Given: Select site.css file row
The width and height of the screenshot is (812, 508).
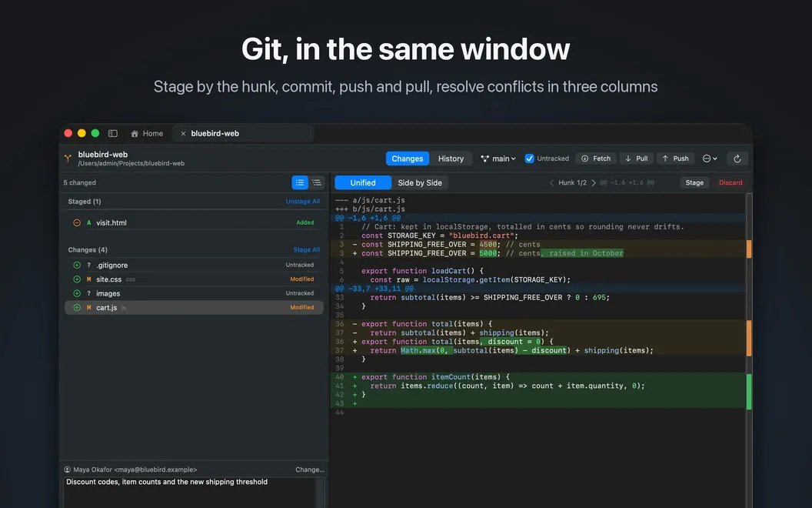Looking at the screenshot, I should [x=195, y=279].
